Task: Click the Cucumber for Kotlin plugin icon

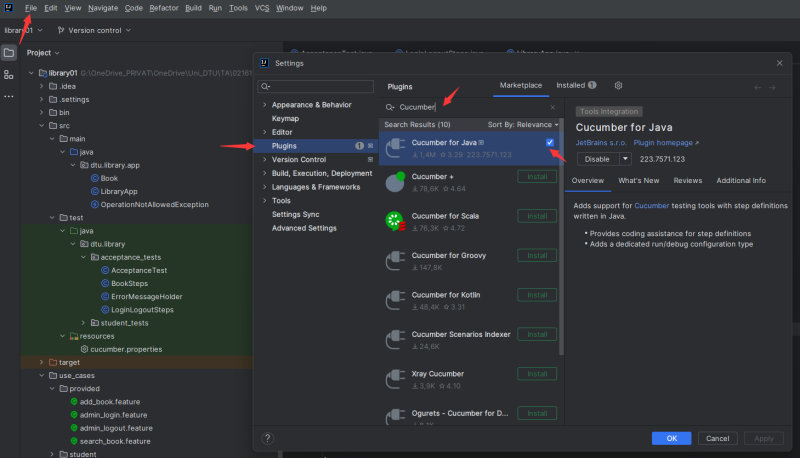Action: point(395,300)
